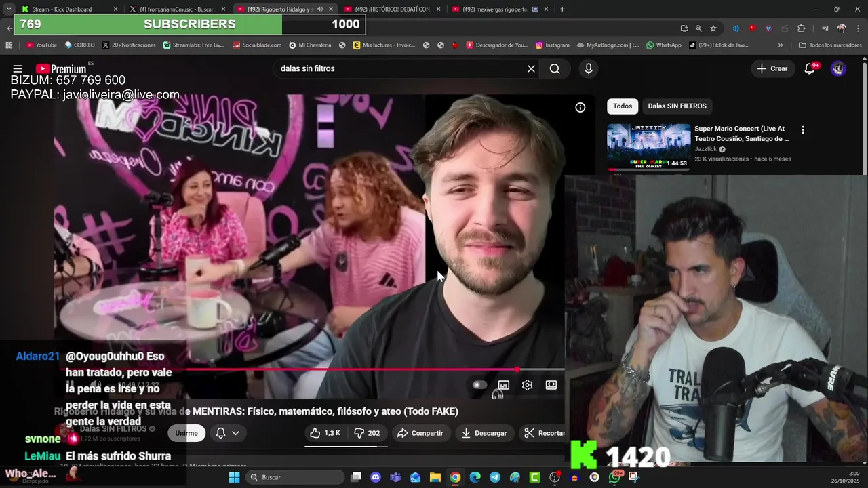
Task: Click the Recortar clip button
Action: coord(544,433)
